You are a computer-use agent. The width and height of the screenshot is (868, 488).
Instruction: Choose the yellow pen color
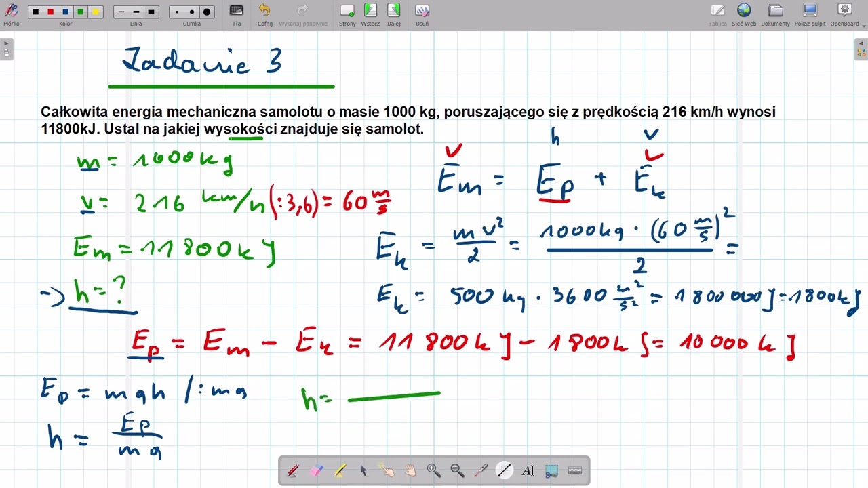(96, 12)
